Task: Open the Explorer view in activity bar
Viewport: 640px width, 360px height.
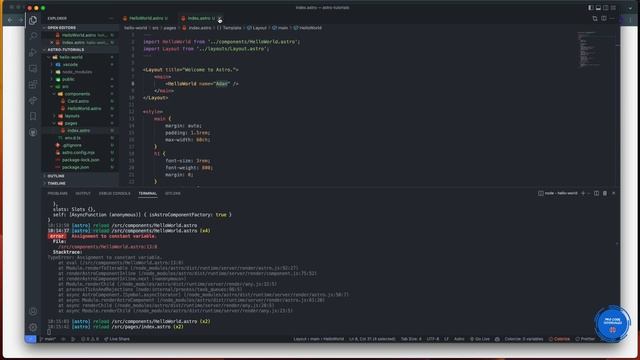Action: click(x=33, y=20)
